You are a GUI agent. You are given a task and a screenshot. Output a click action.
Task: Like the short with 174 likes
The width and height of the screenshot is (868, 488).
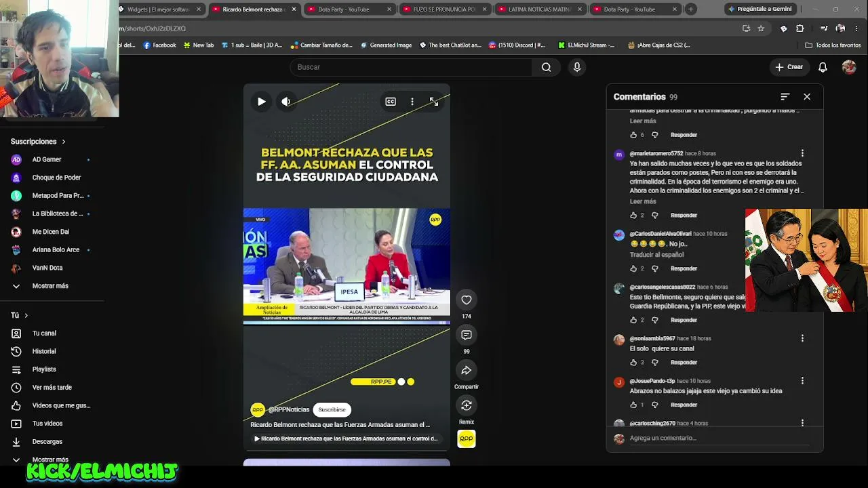click(x=467, y=300)
